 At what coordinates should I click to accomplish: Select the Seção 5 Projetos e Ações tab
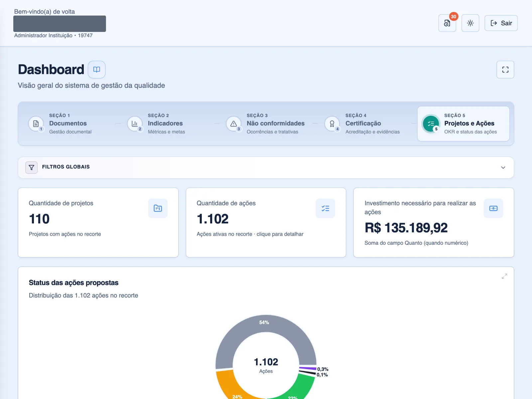[x=464, y=124]
